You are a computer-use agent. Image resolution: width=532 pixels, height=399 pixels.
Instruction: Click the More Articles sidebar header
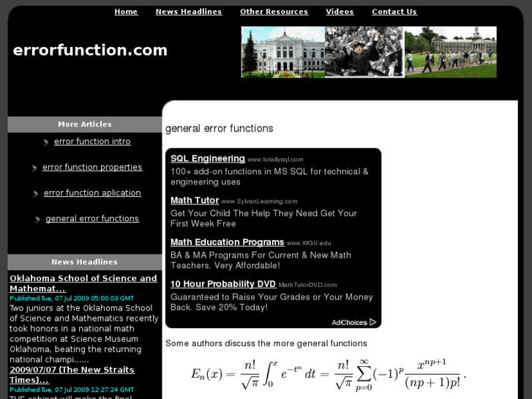[84, 124]
